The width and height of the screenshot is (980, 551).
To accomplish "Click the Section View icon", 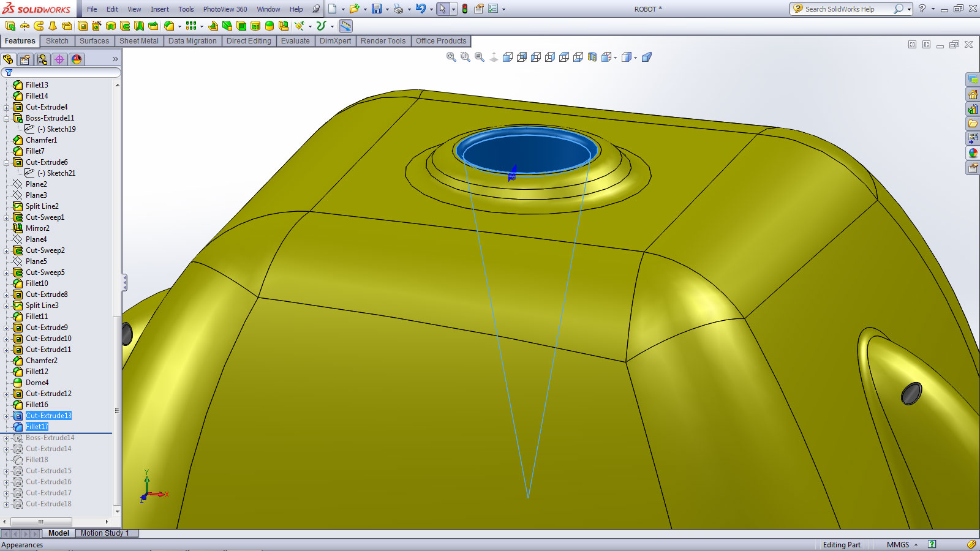I will [592, 57].
